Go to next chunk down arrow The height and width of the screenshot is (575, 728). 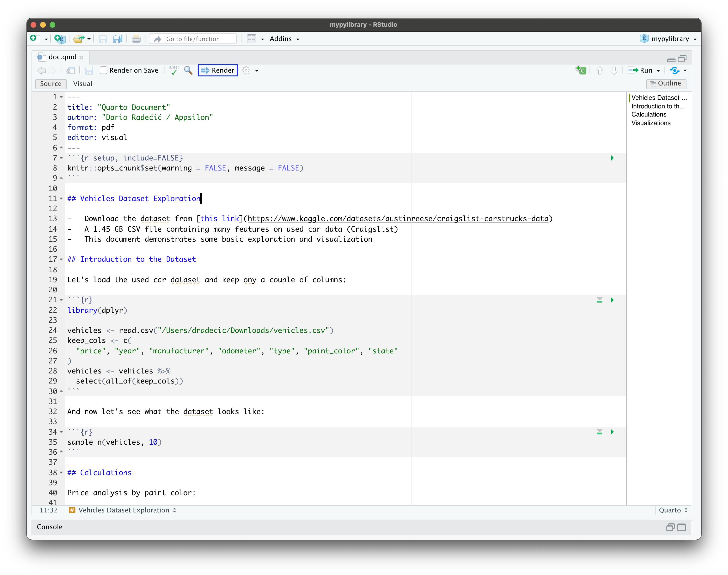(x=614, y=70)
